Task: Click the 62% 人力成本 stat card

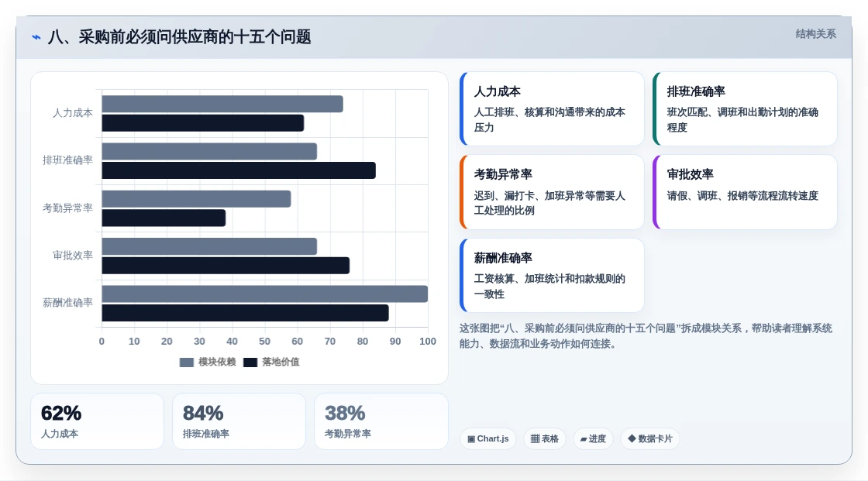Action: pos(97,421)
